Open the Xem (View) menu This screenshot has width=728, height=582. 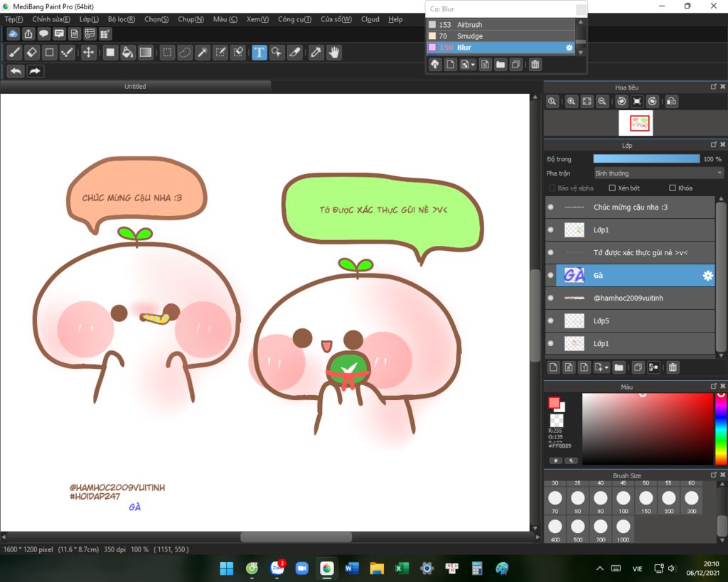tap(257, 19)
